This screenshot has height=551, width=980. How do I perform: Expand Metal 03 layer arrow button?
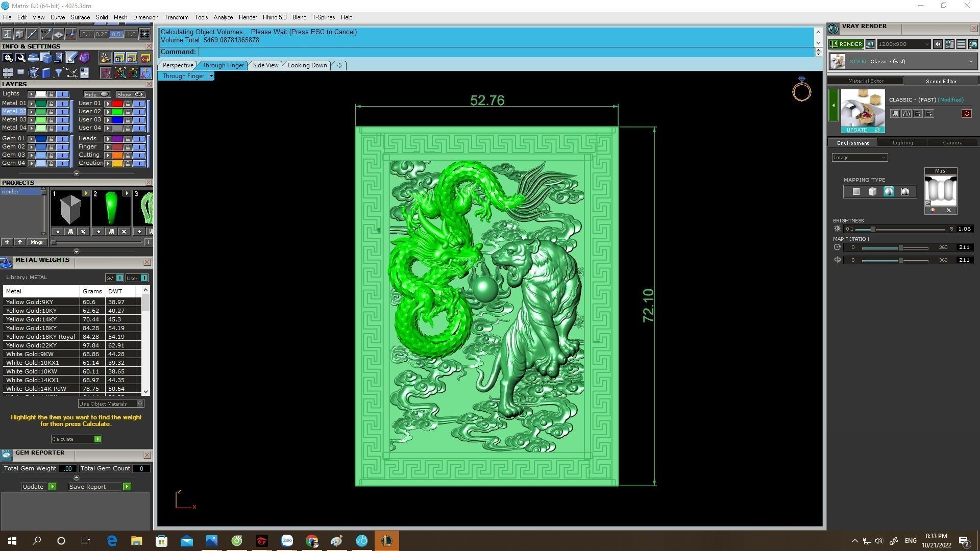pyautogui.click(x=31, y=120)
